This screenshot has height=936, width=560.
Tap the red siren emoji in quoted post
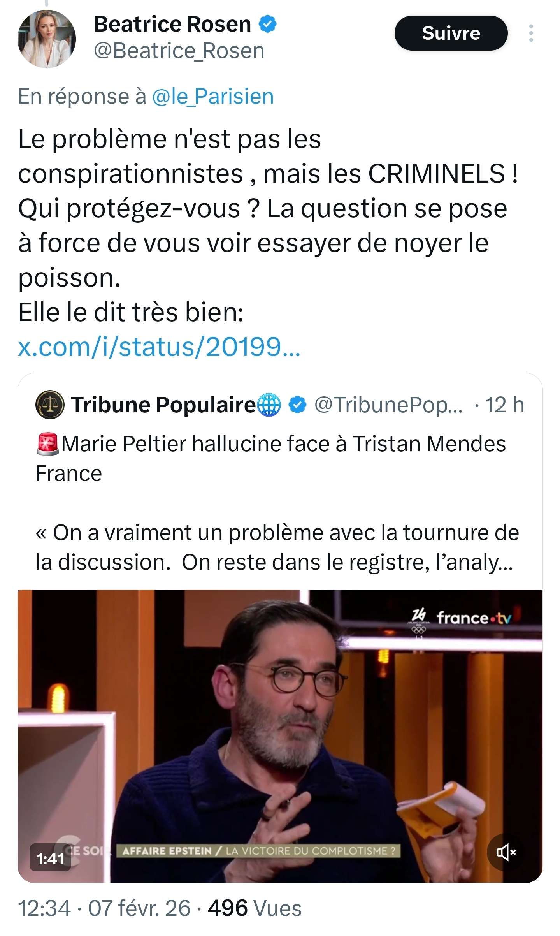[47, 444]
